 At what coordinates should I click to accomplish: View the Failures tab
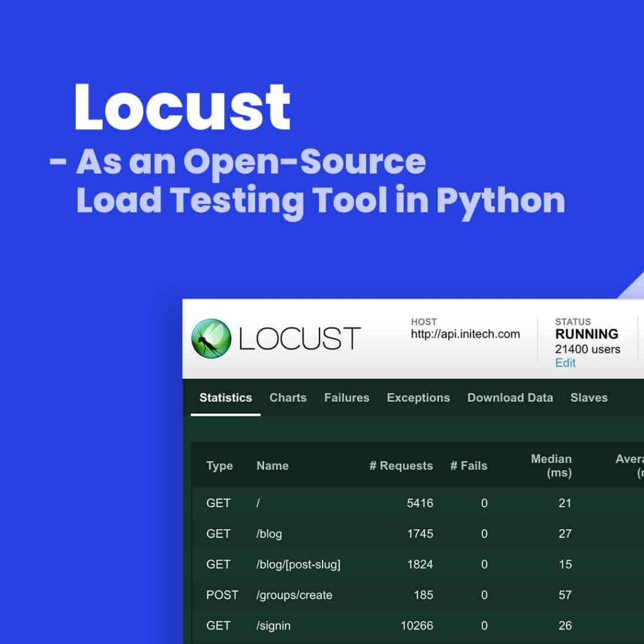[346, 397]
